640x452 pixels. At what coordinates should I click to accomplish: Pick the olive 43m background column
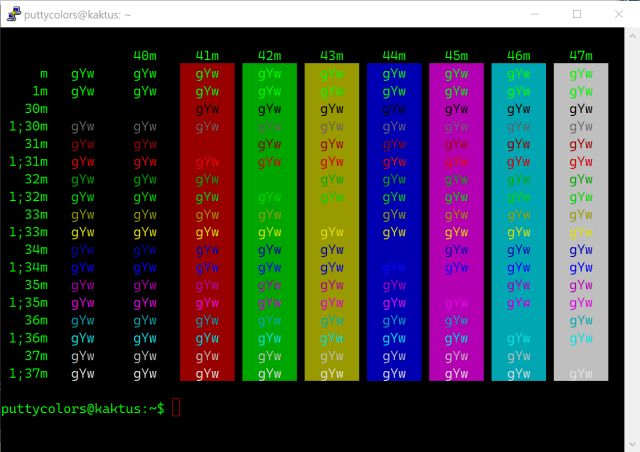coord(331,222)
